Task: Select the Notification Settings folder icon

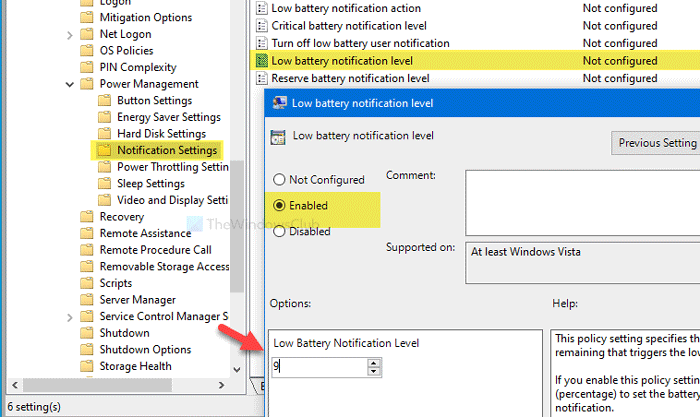Action: pyautogui.click(x=104, y=150)
